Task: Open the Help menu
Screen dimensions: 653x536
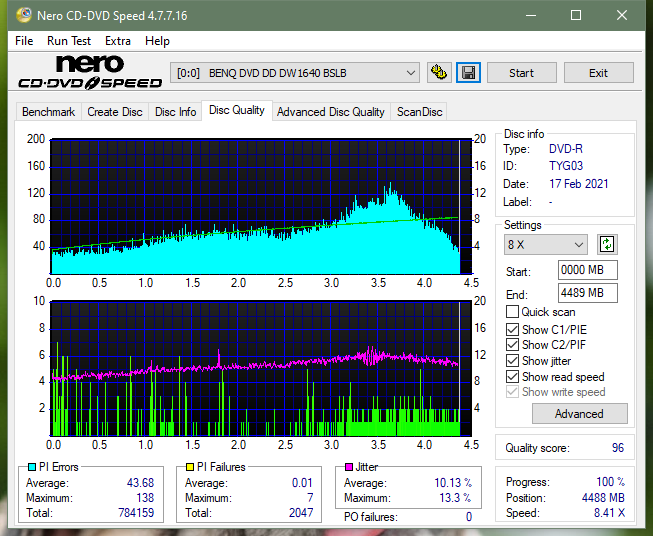Action: tap(157, 41)
